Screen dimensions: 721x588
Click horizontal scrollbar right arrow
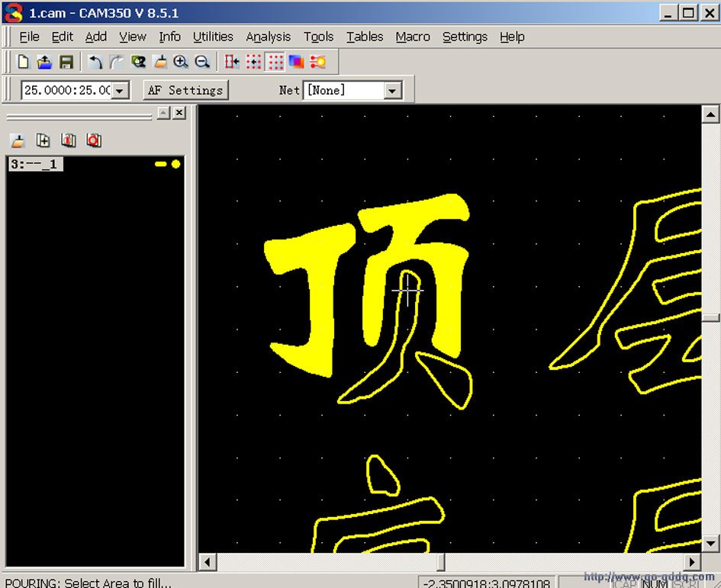point(692,562)
